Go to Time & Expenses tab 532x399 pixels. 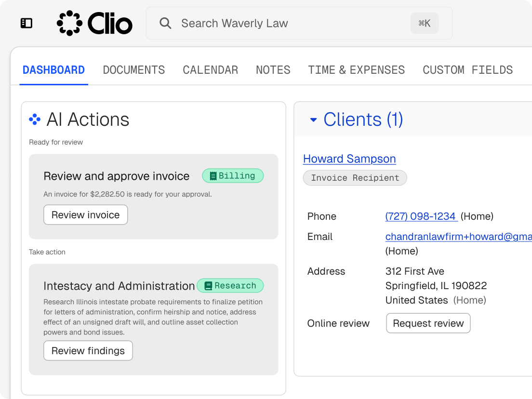356,70
